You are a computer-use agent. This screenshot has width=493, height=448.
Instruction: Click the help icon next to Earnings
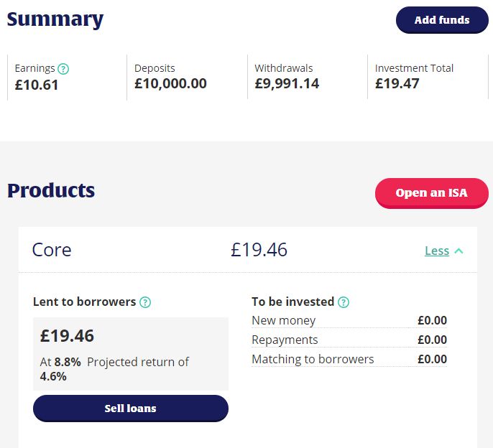pos(63,68)
